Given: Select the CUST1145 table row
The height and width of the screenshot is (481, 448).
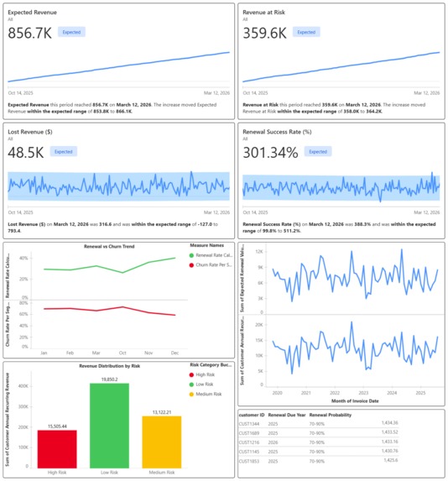Looking at the screenshot, I should tap(318, 452).
